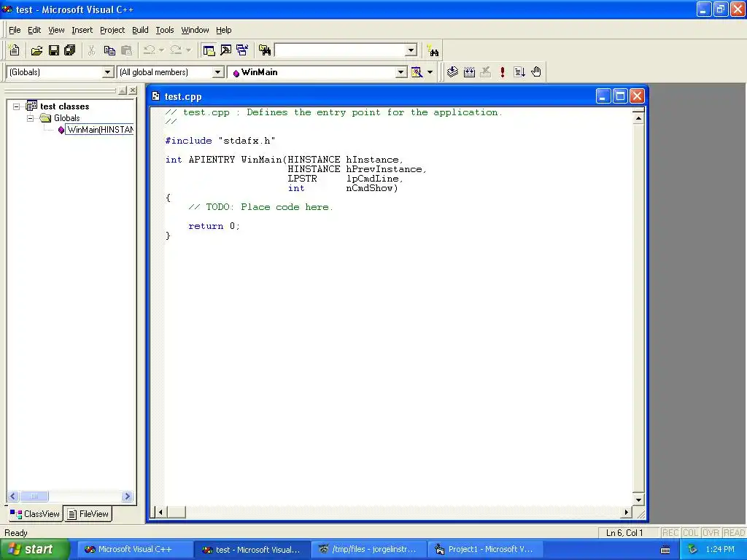Click the Find in Files icon
Screen dimensions: 747x560
click(264, 50)
